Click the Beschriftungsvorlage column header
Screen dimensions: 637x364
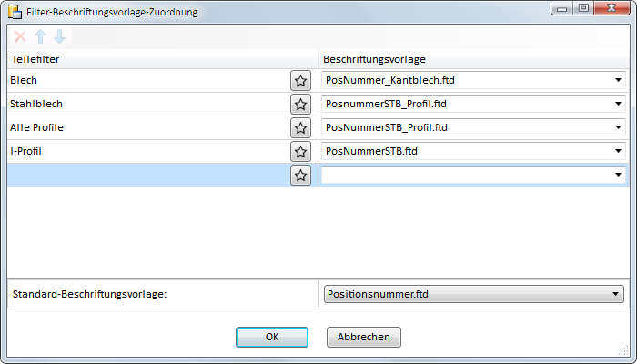click(x=474, y=59)
